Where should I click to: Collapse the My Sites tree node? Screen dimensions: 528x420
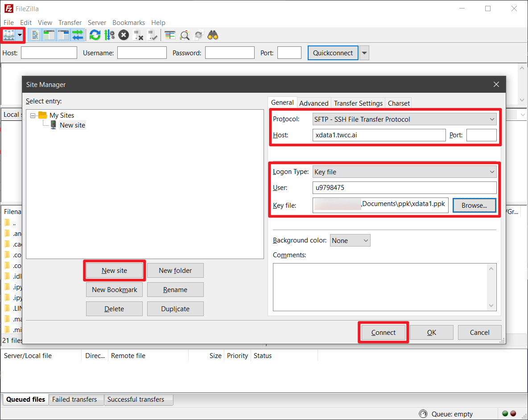pyautogui.click(x=33, y=115)
